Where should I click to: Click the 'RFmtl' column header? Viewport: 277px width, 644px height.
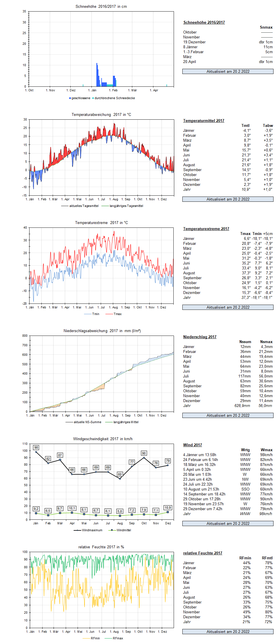[x=267, y=558]
